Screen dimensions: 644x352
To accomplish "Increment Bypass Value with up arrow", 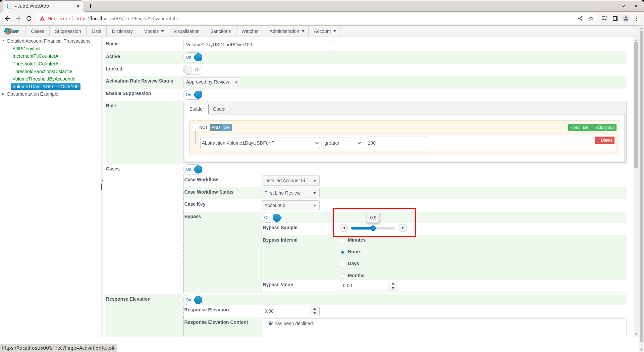I will click(x=393, y=284).
